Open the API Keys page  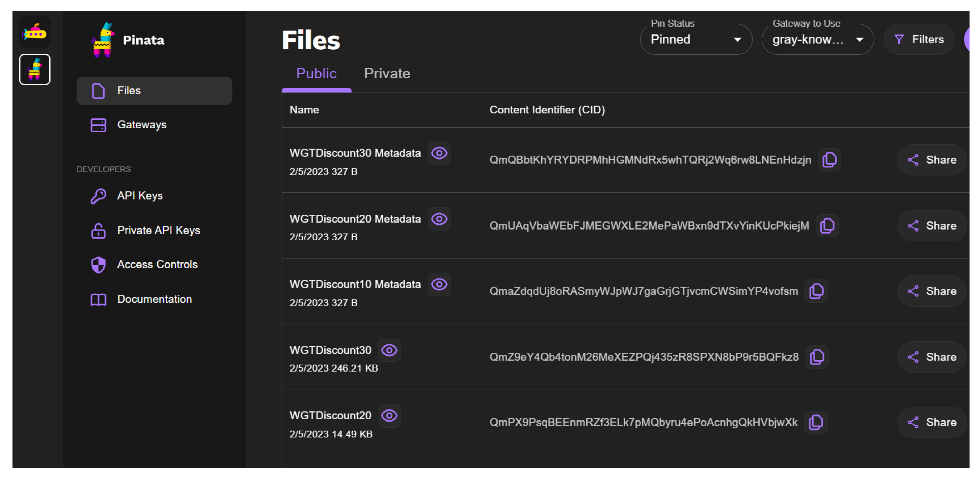[140, 196]
